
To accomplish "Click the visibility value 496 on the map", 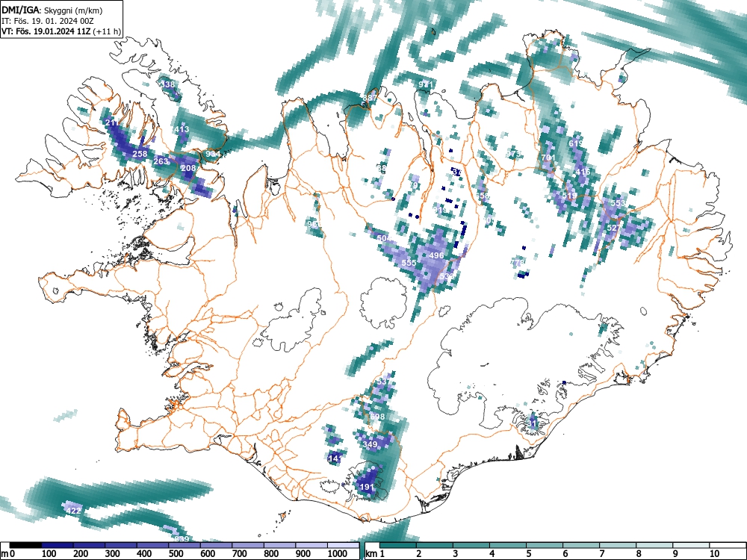I will 436,255.
